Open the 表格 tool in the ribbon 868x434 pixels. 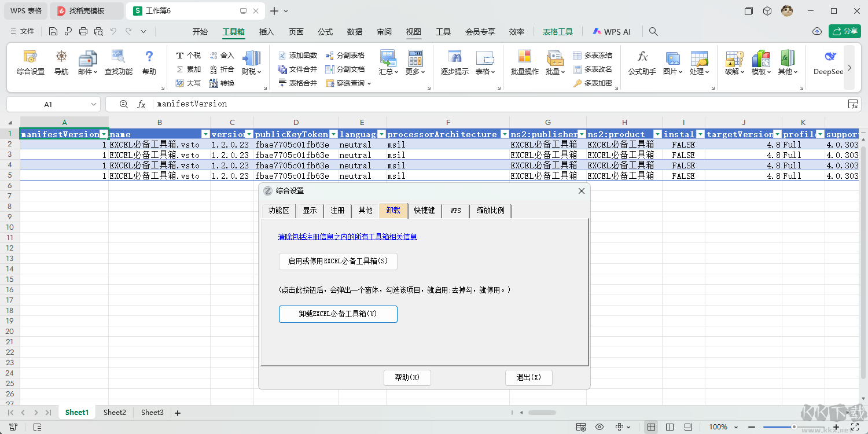(486, 62)
